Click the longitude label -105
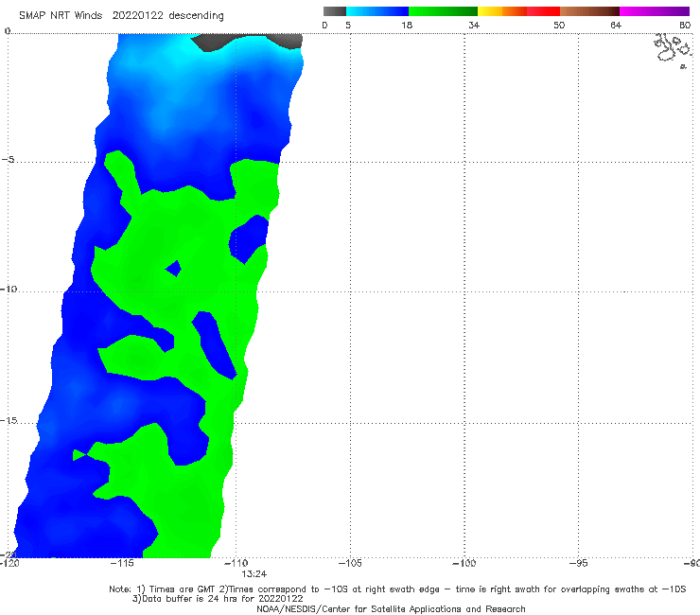The width and height of the screenshot is (700, 615). coord(350,563)
